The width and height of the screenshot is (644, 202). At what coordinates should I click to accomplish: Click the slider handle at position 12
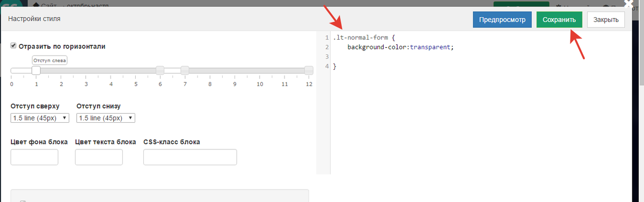(309, 70)
